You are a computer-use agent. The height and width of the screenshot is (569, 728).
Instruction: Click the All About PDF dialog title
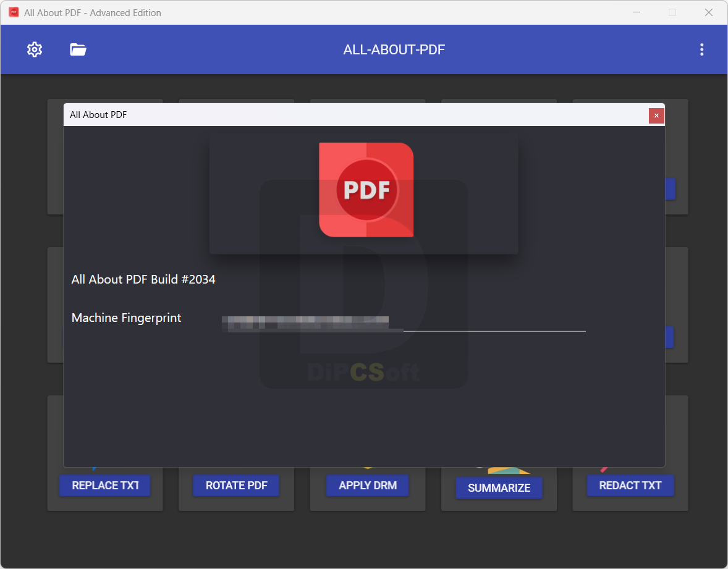click(x=98, y=115)
